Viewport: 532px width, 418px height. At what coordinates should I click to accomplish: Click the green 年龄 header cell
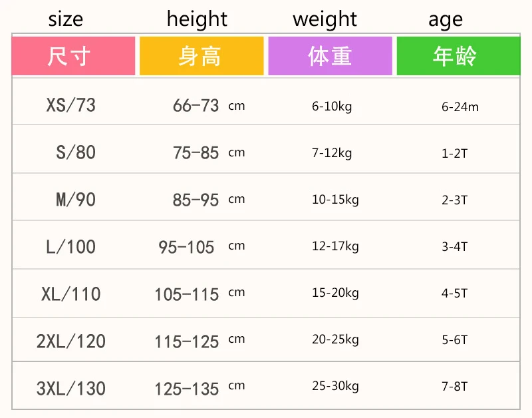pyautogui.click(x=458, y=56)
